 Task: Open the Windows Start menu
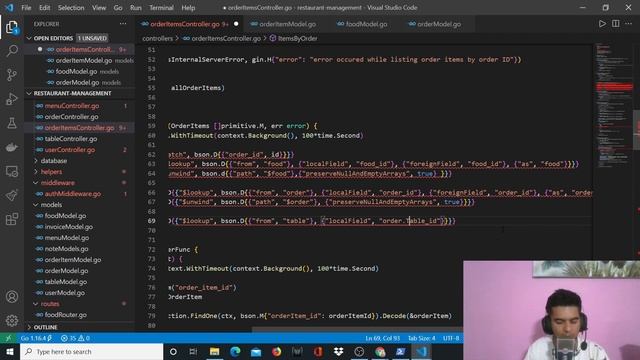pyautogui.click(x=9, y=351)
